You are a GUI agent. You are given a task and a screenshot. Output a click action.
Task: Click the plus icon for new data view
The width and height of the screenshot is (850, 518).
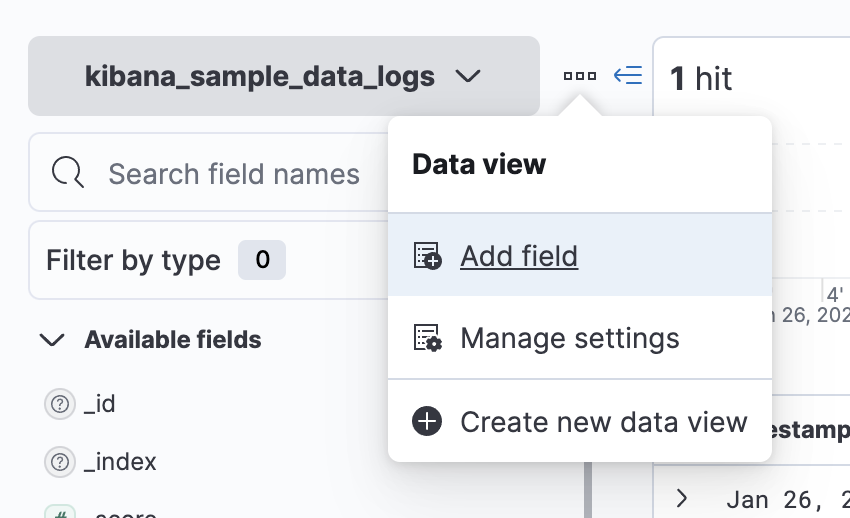click(427, 422)
